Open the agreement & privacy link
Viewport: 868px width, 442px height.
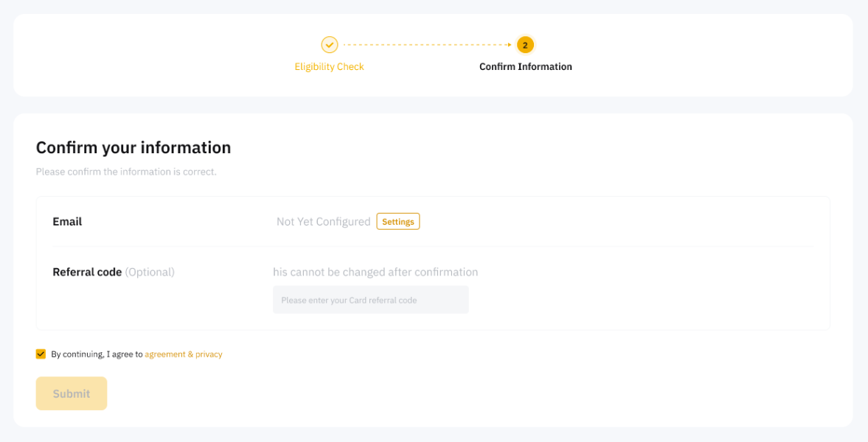point(183,354)
